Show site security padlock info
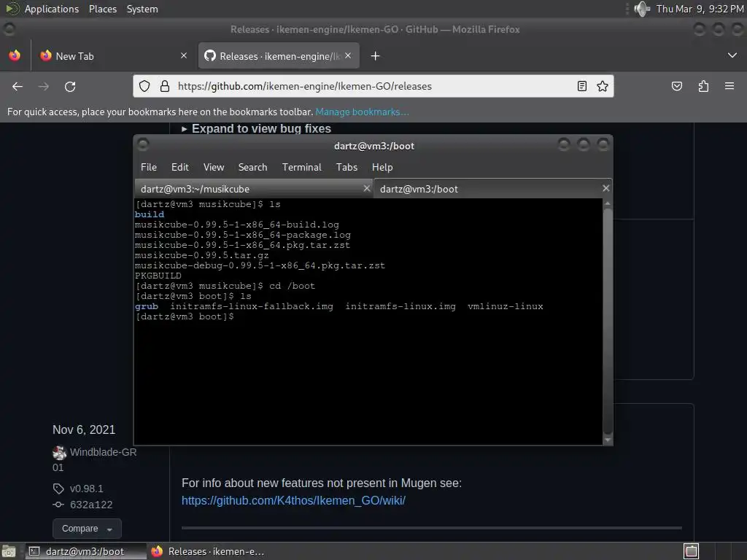 [165, 86]
